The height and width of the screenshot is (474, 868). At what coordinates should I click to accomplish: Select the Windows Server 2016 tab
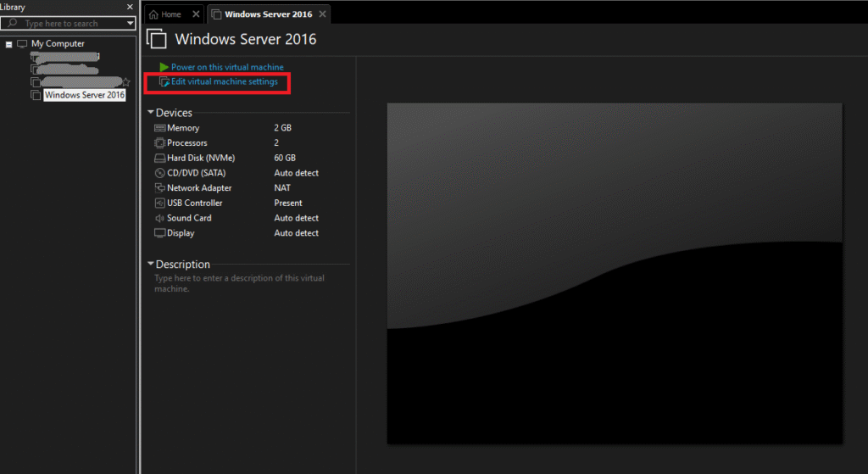point(269,14)
